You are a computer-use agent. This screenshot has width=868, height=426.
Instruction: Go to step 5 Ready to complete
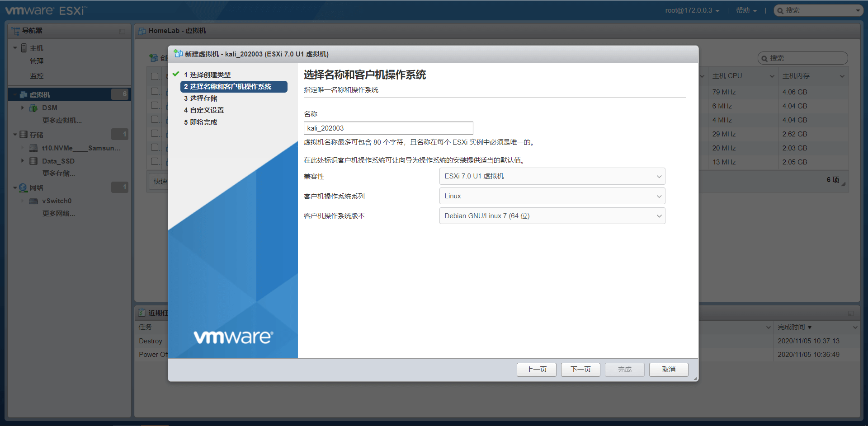(200, 122)
